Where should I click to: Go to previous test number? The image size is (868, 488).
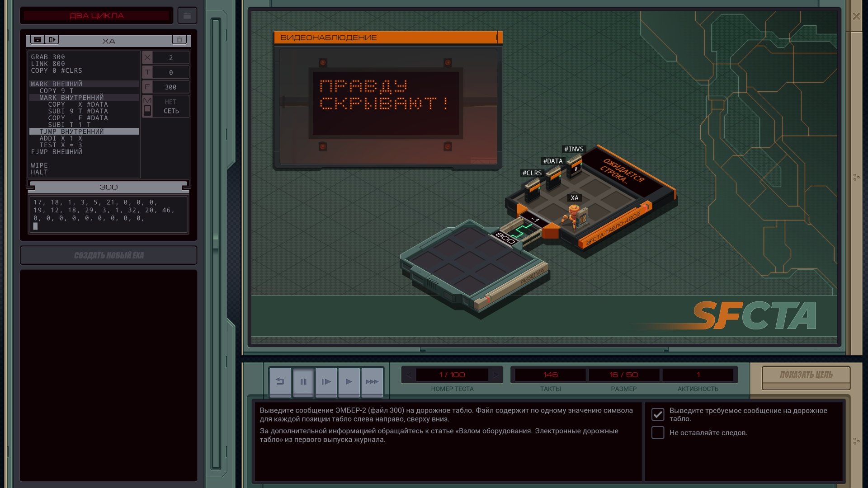(409, 375)
